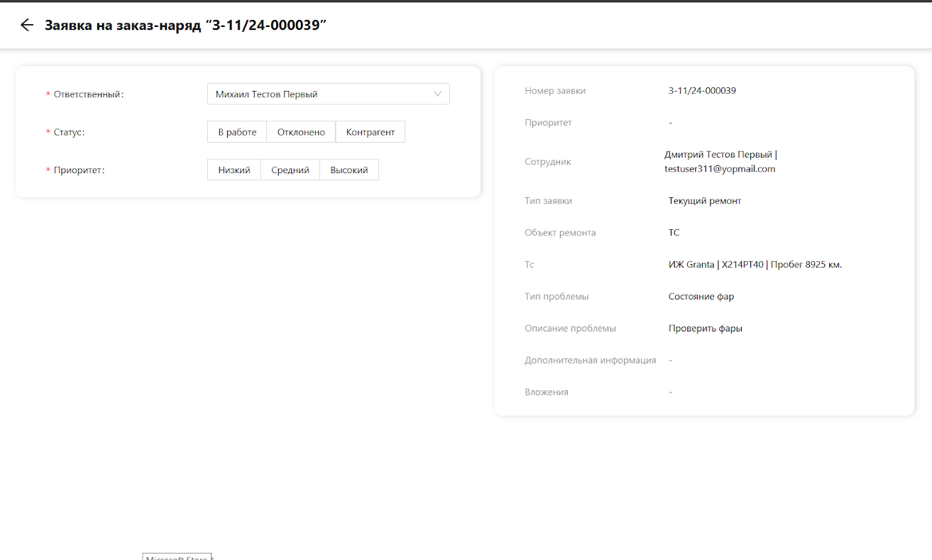The width and height of the screenshot is (932, 560).
Task: Select Средний priority
Action: [x=290, y=170]
